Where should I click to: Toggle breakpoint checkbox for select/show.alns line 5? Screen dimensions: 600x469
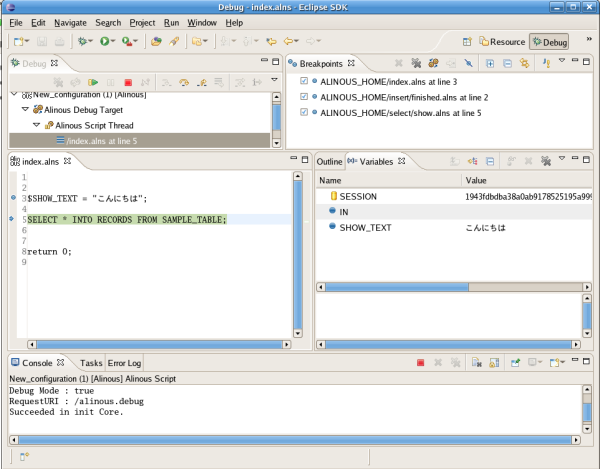coord(304,112)
